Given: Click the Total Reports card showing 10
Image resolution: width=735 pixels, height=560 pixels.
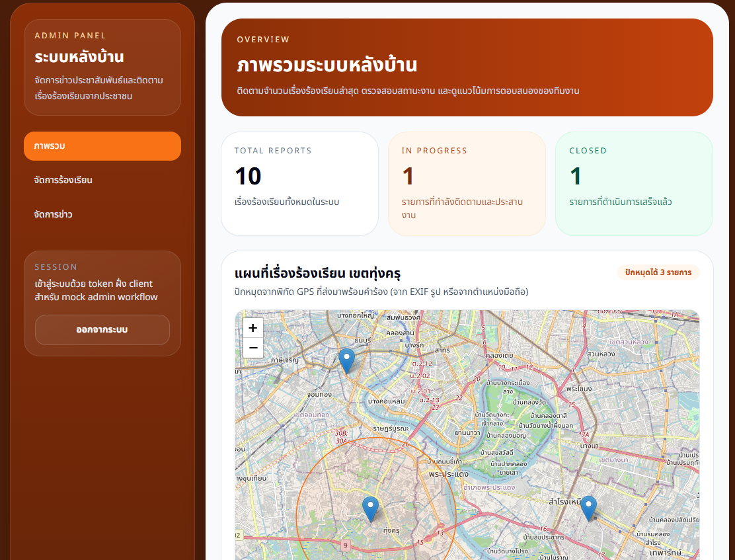Looking at the screenshot, I should pyautogui.click(x=299, y=184).
